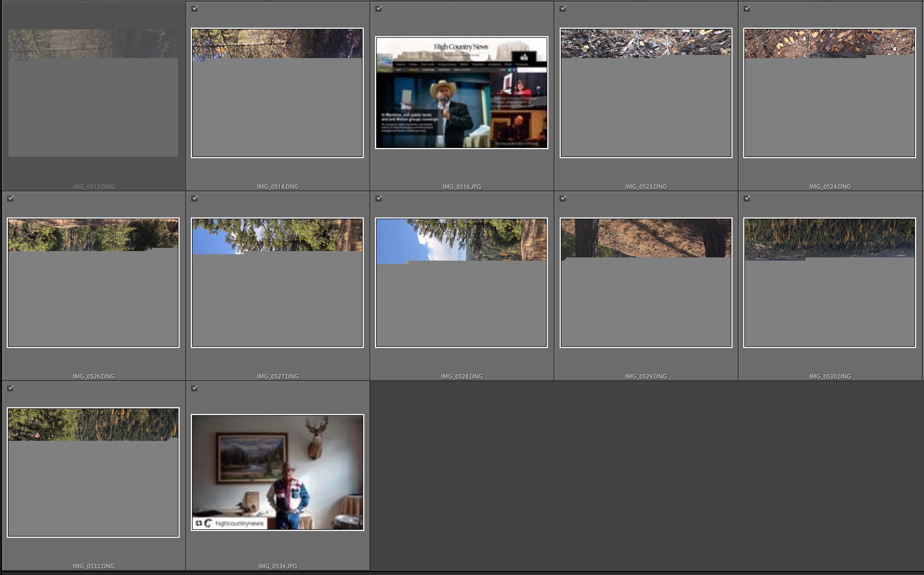The width and height of the screenshot is (924, 575).
Task: Deselect IMG_0527.DNG using its checkbox
Action: point(195,198)
